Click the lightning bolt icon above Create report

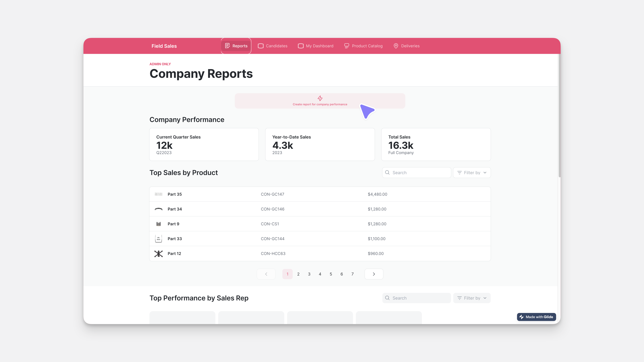pyautogui.click(x=320, y=98)
